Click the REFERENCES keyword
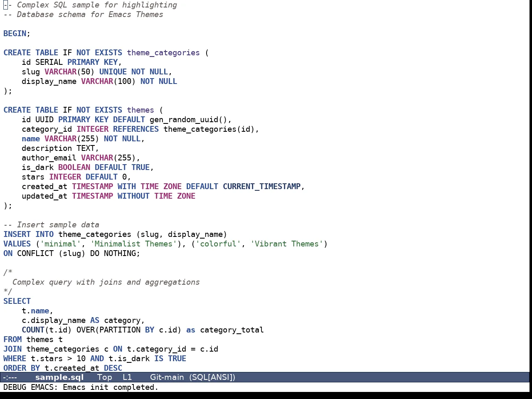Image resolution: width=532 pixels, height=399 pixels. pyautogui.click(x=136, y=129)
